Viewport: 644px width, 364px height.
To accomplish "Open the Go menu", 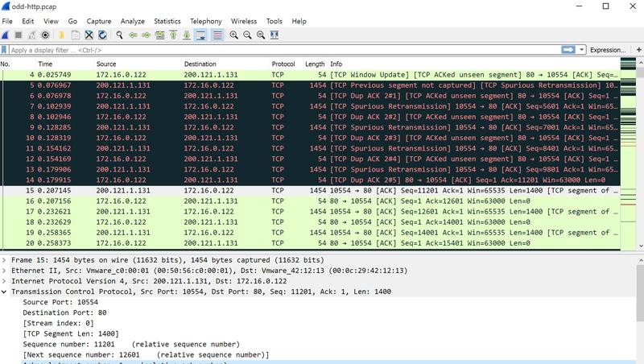I will (x=72, y=21).
